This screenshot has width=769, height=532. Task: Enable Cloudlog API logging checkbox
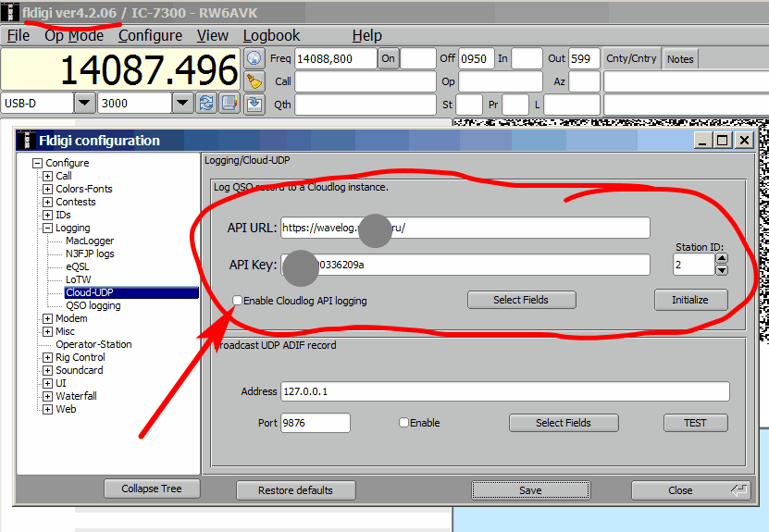(238, 301)
